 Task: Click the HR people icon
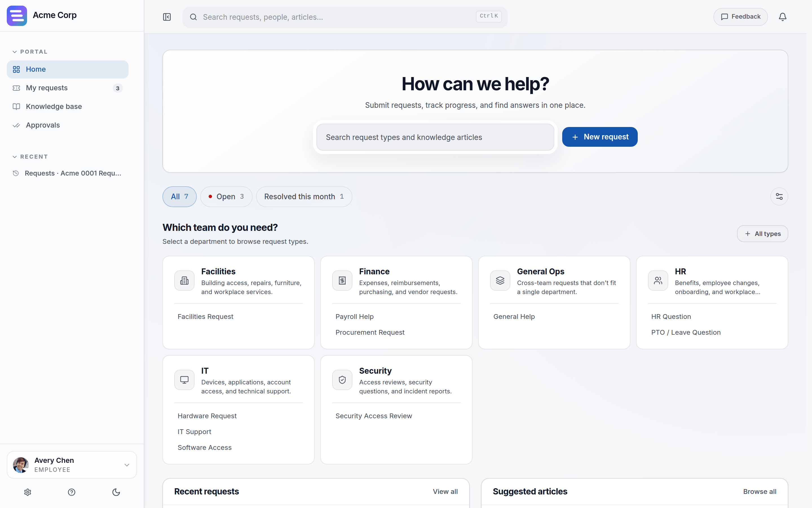click(x=658, y=281)
